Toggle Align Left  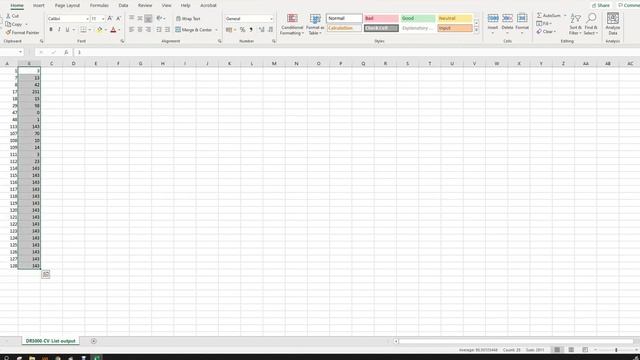pos(131,30)
